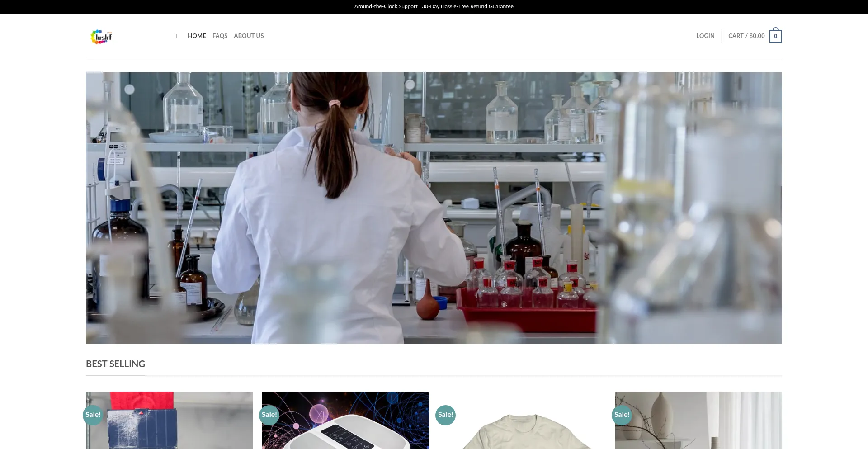Click Sale badge on the white device product
The height and width of the screenshot is (449, 868).
[269, 415]
